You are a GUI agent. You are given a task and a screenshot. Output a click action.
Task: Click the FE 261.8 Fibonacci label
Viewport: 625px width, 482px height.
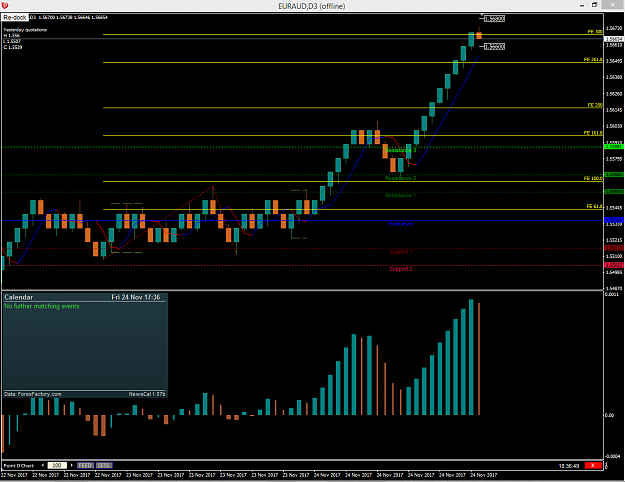(593, 59)
